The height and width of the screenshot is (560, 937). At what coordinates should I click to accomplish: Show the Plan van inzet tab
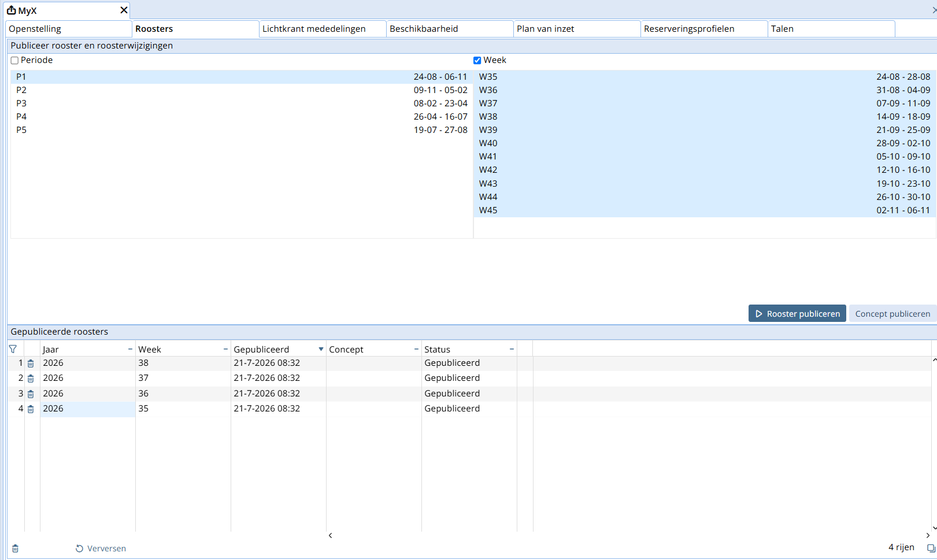[577, 29]
